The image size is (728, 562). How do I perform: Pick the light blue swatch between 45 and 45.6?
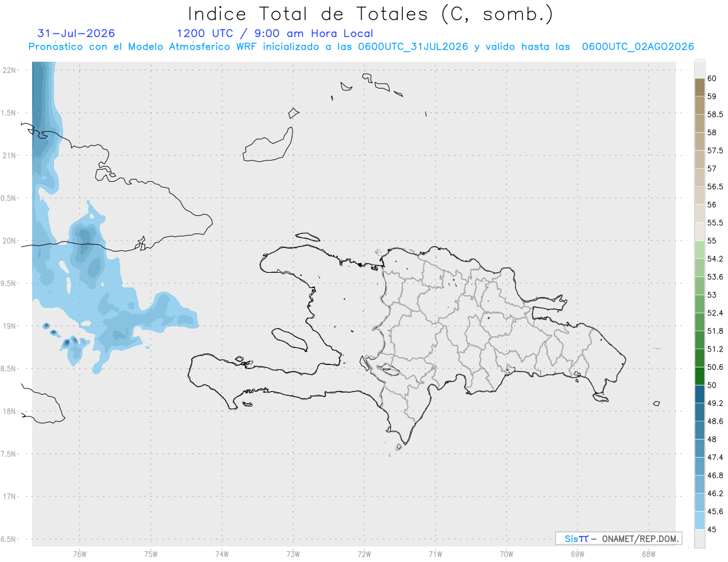[x=699, y=520]
